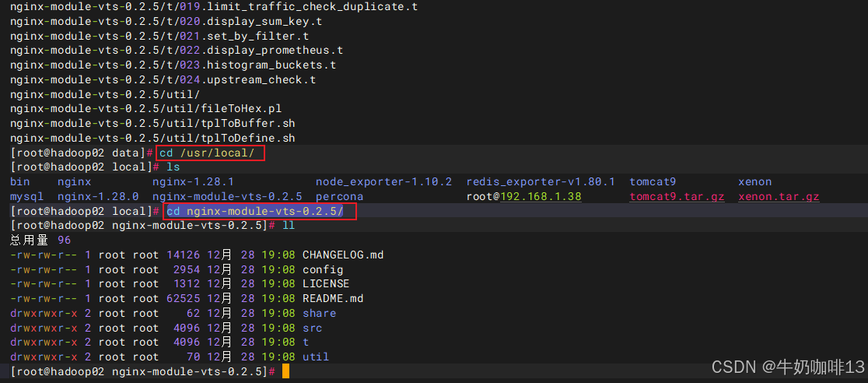868x383 pixels.
Task: Click the '[root@hadoop02 data]#' prompt
Action: (82, 153)
